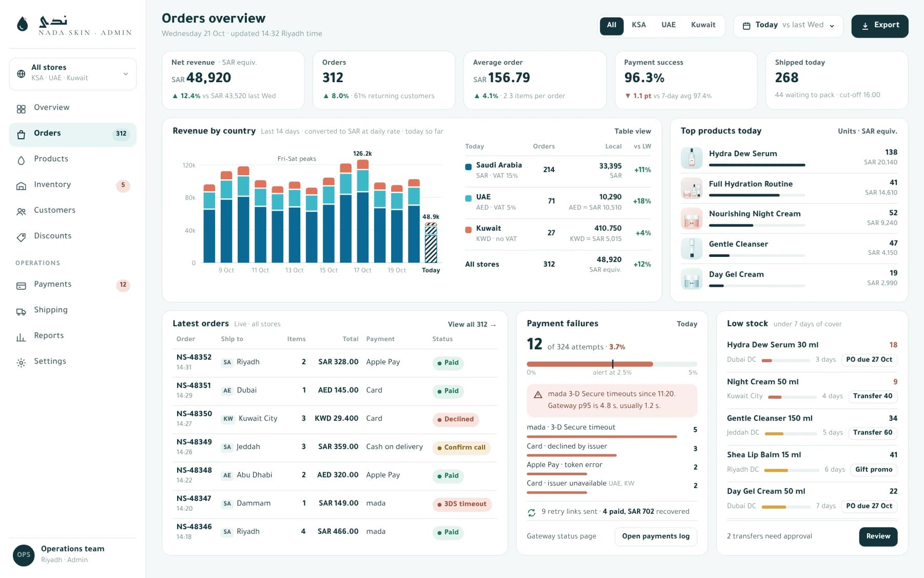Click the calendar icon beside Today
This screenshot has width=924, height=578.
(x=746, y=26)
